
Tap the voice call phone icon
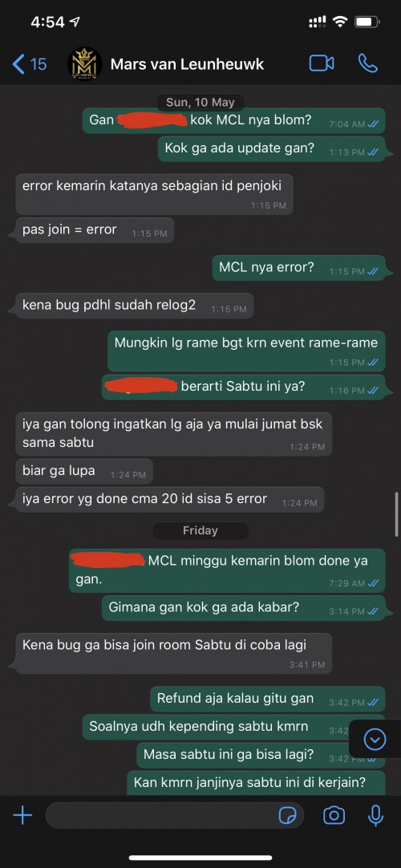pyautogui.click(x=368, y=63)
